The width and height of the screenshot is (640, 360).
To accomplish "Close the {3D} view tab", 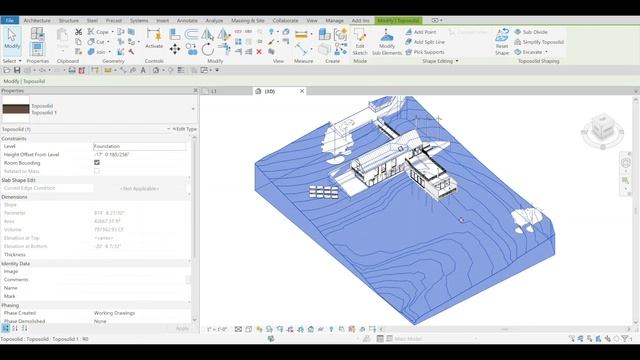I will [302, 91].
